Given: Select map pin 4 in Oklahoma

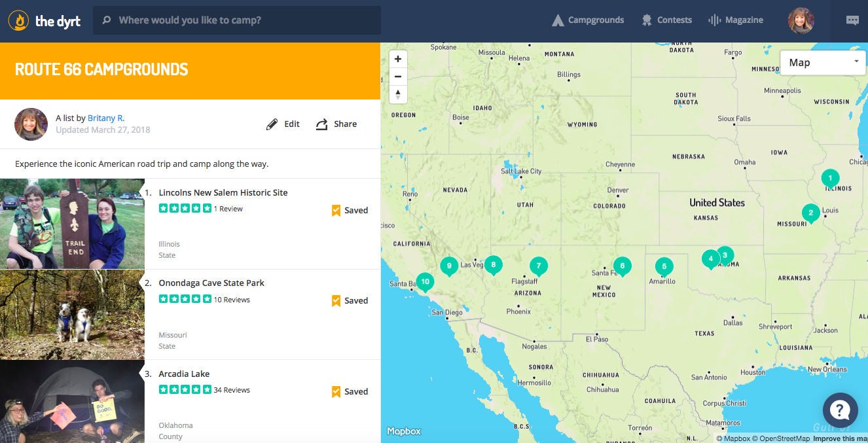Looking at the screenshot, I should (711, 259).
